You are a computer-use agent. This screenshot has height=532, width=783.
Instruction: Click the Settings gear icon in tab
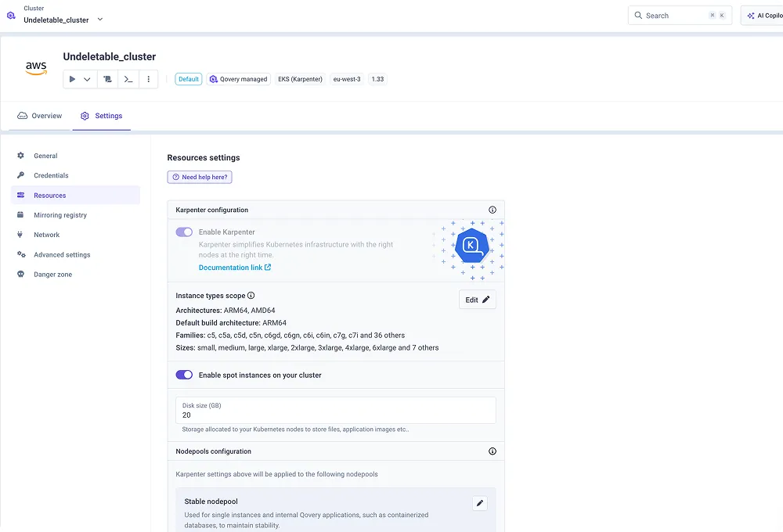[x=85, y=116]
